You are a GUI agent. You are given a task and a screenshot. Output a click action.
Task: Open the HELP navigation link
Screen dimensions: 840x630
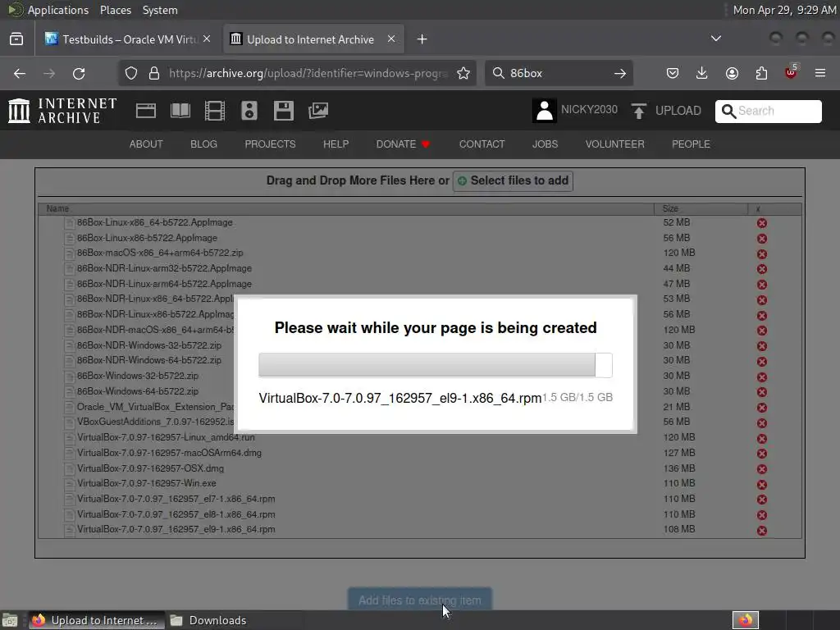(x=336, y=144)
